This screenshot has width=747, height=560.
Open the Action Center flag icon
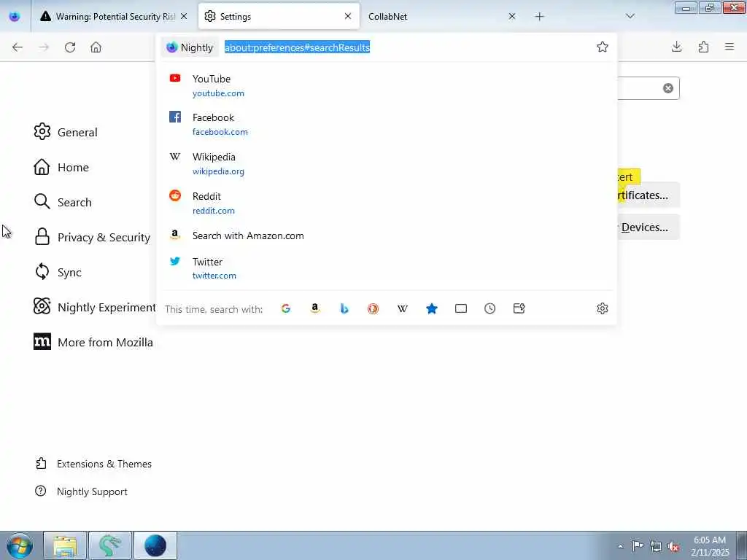click(638, 546)
